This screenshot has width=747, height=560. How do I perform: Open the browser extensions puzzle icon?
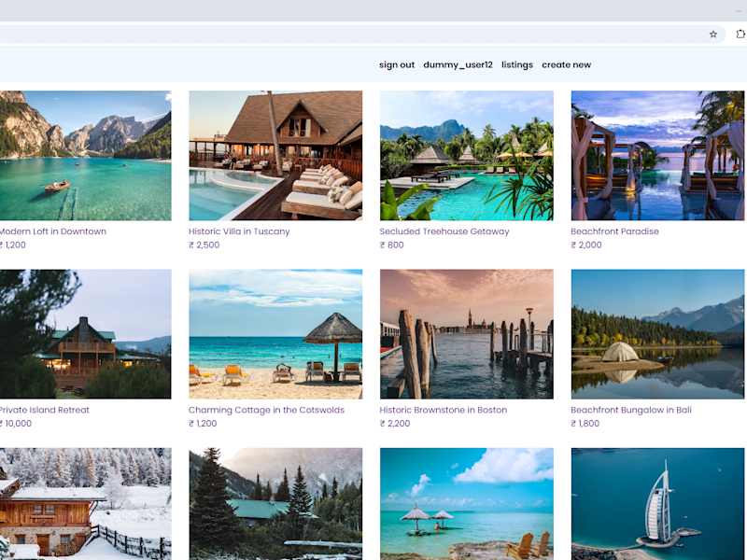(740, 34)
